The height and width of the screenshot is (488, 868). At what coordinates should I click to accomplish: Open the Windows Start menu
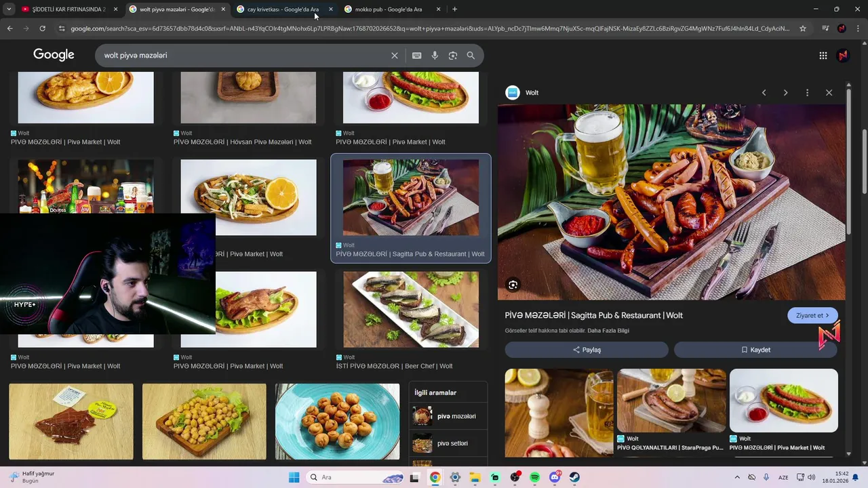(294, 477)
